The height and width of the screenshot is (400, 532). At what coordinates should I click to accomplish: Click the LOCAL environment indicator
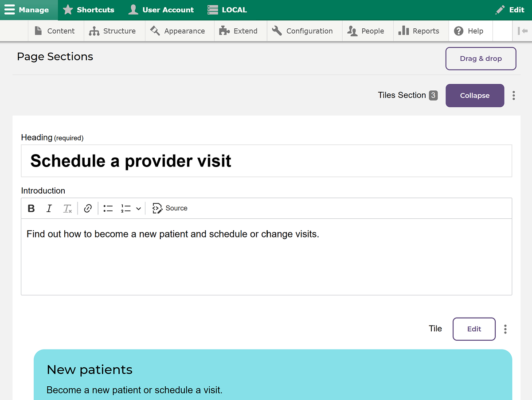(227, 10)
